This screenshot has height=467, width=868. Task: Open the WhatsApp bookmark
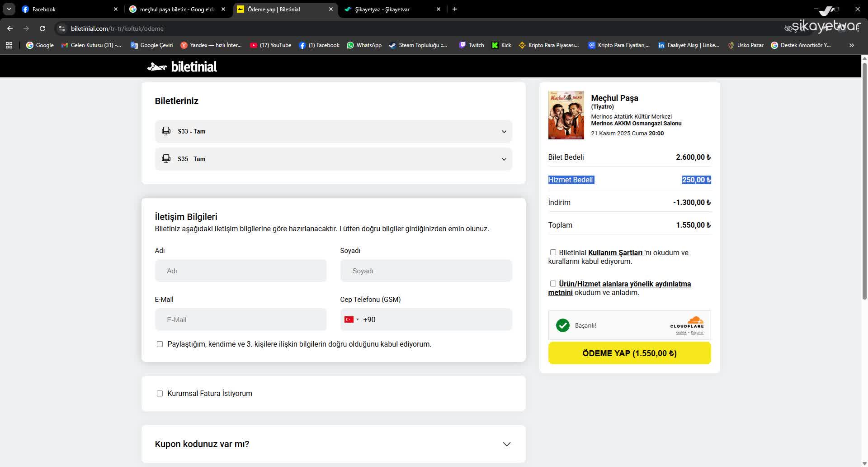click(364, 45)
